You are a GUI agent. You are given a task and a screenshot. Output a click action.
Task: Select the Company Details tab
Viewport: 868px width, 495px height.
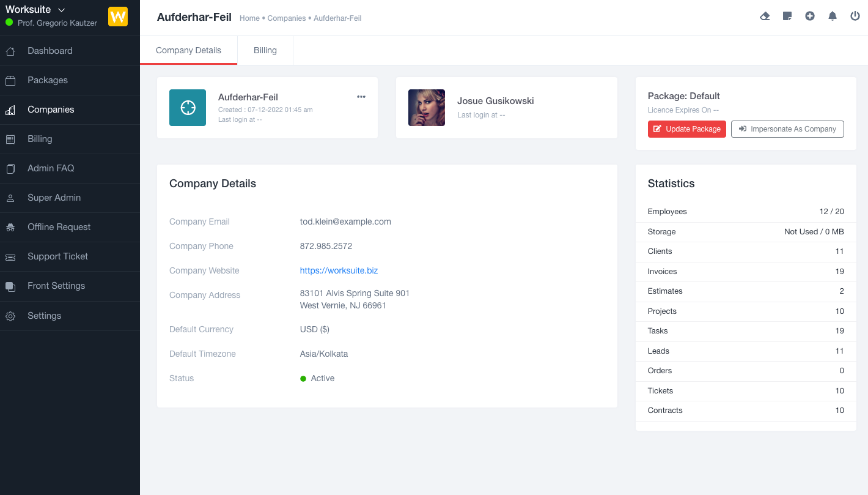[188, 50]
